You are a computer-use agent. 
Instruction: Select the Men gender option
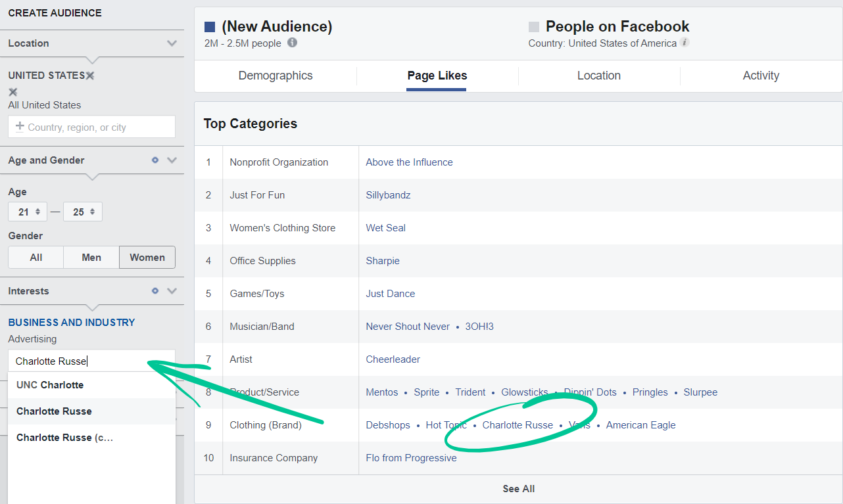pos(91,258)
